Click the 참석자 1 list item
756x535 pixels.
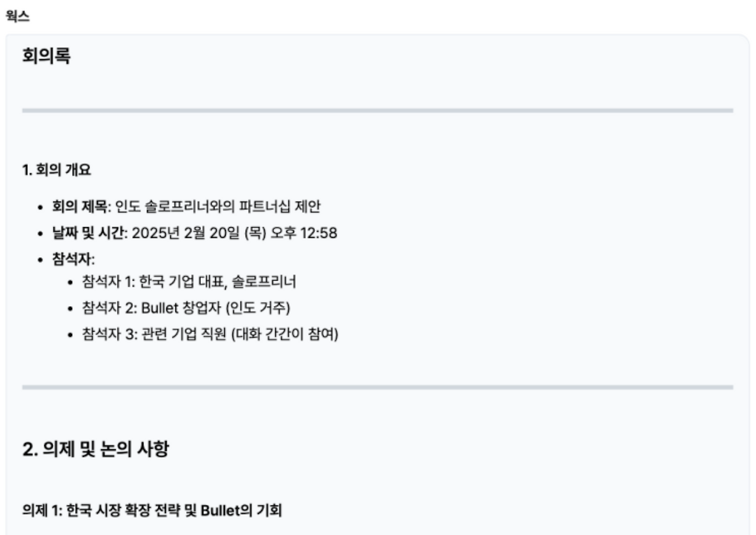[x=190, y=282]
